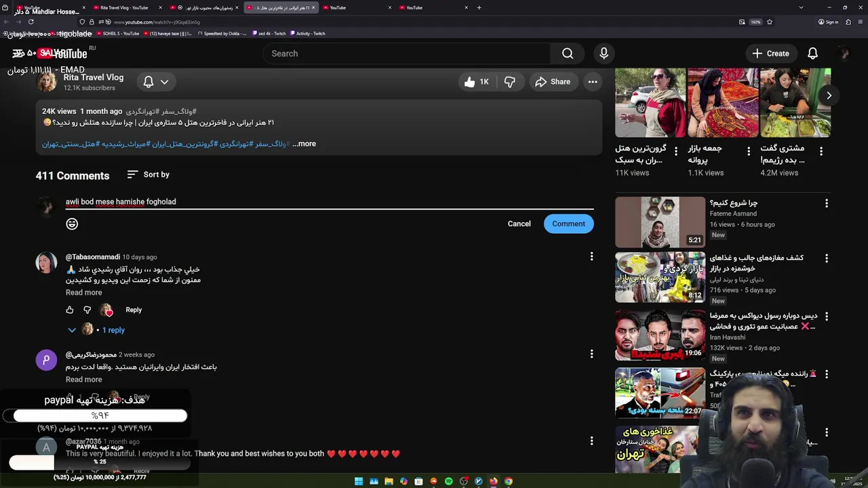Image resolution: width=868 pixels, height=488 pixels.
Task: Click the YouTube account avatar in header
Action: coord(844,54)
